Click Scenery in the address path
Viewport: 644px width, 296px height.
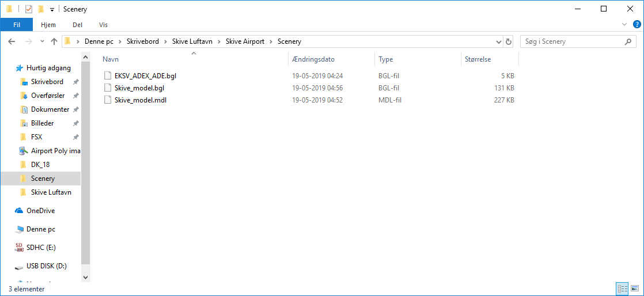(289, 41)
